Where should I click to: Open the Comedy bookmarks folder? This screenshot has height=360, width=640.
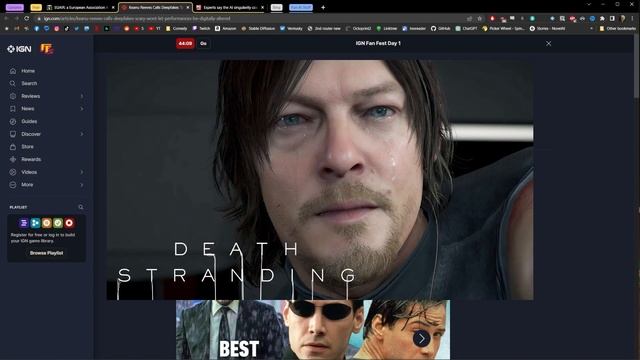pyautogui.click(x=176, y=29)
